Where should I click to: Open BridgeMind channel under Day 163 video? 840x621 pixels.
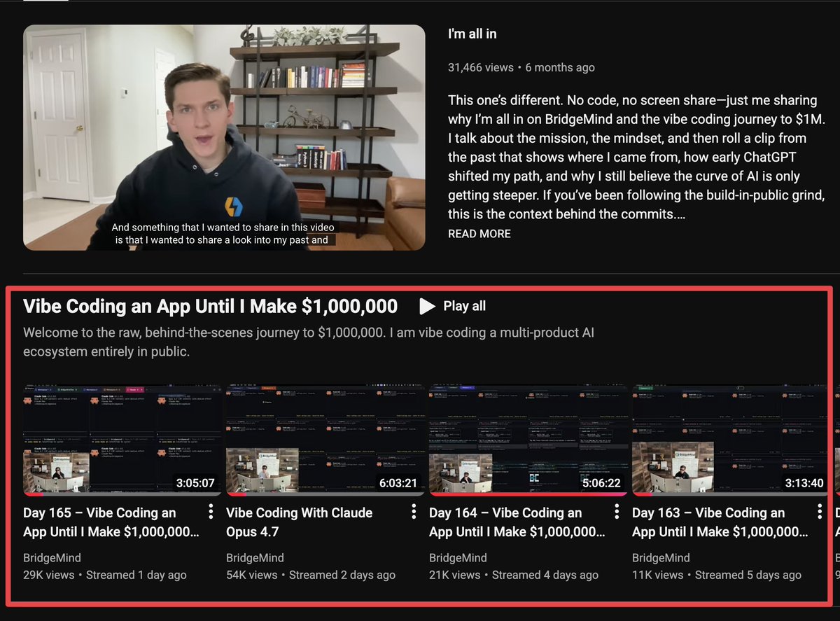(661, 558)
